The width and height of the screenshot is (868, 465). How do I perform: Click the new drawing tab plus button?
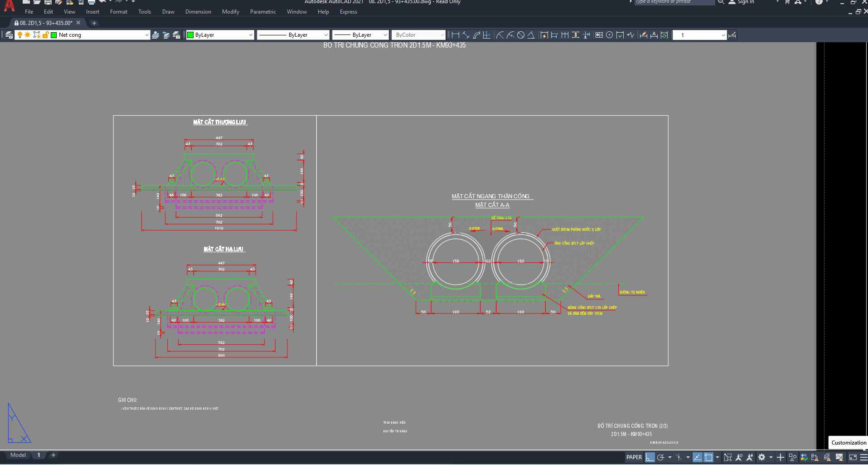click(x=94, y=23)
